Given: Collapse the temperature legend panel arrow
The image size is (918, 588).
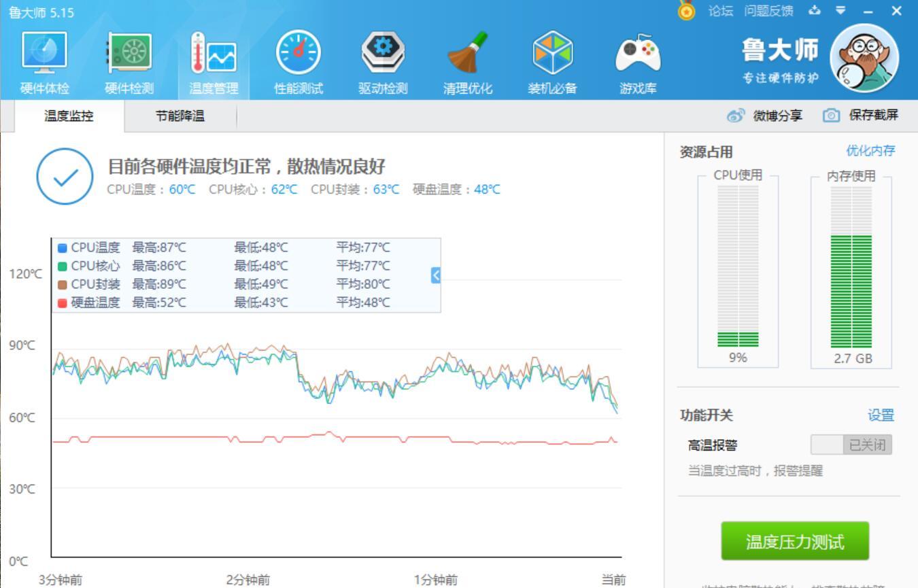Looking at the screenshot, I should (436, 275).
